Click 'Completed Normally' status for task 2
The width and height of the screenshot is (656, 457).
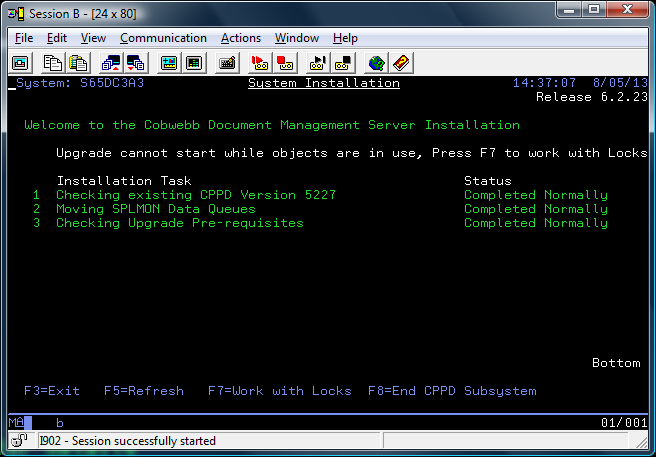536,209
